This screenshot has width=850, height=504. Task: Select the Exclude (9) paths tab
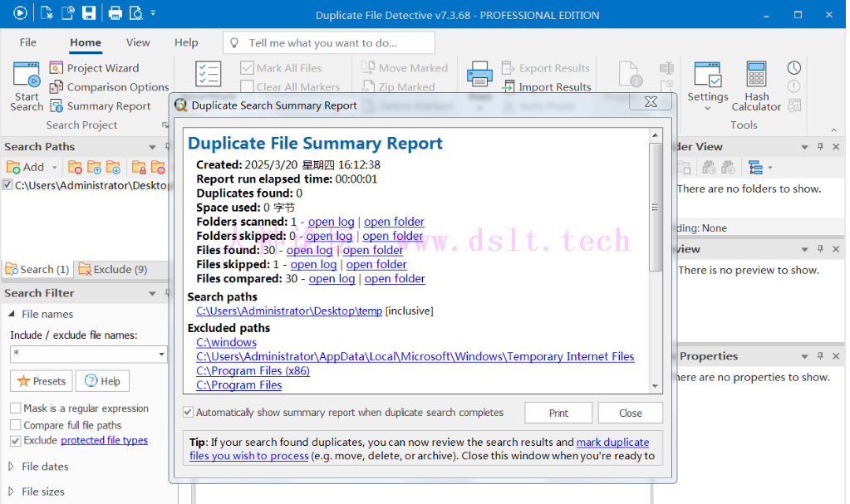113,269
